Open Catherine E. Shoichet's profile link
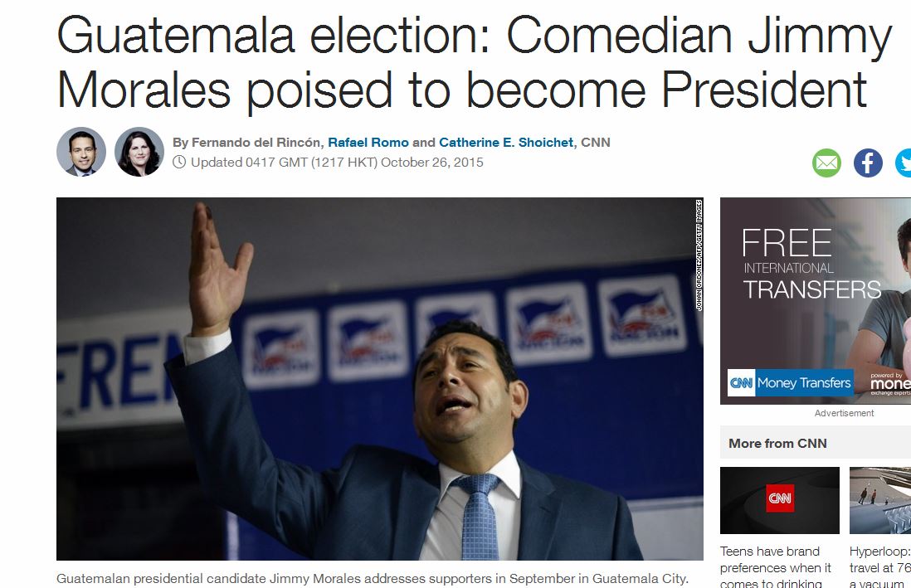 (506, 143)
